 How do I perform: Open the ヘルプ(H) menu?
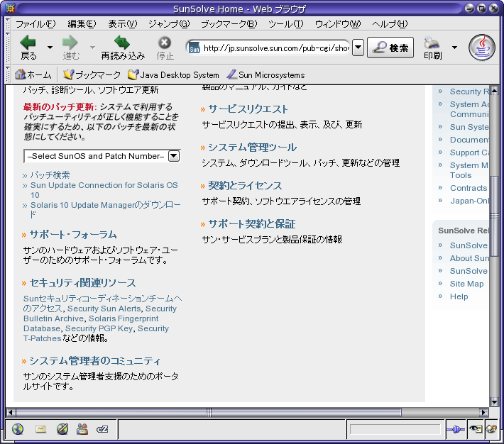[390, 24]
